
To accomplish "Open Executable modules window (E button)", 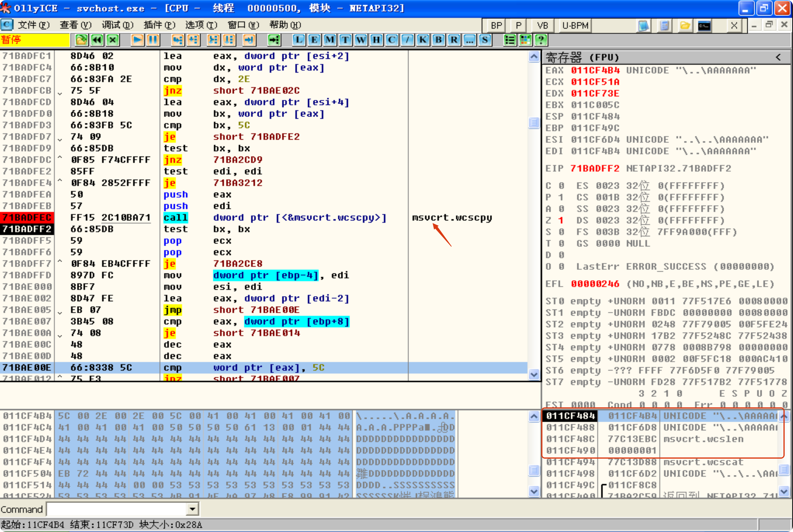I will click(x=314, y=40).
